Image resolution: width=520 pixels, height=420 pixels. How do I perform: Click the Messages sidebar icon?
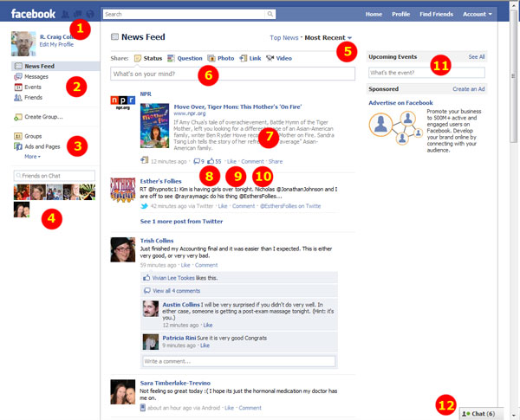coord(18,77)
